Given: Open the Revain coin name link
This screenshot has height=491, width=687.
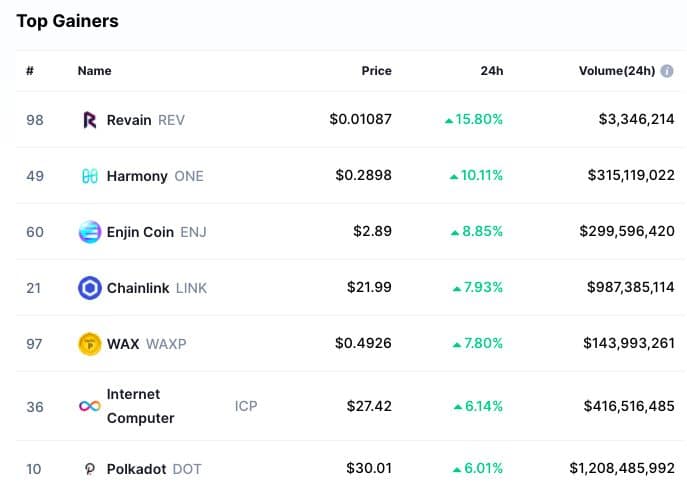Looking at the screenshot, I should [x=129, y=120].
